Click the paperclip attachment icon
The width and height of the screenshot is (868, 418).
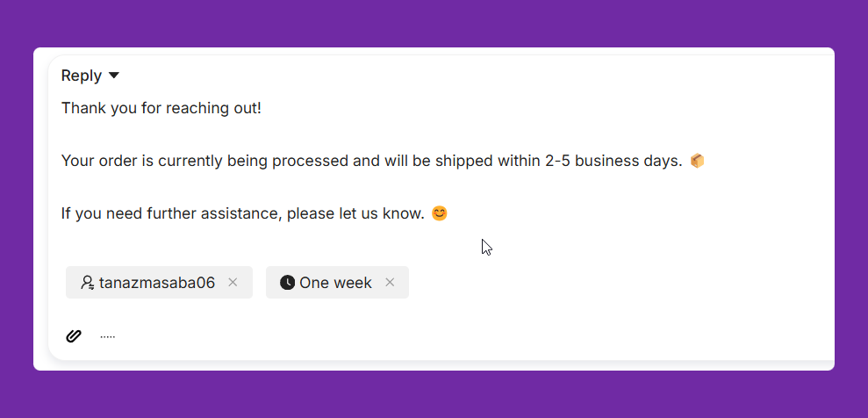pyautogui.click(x=74, y=335)
